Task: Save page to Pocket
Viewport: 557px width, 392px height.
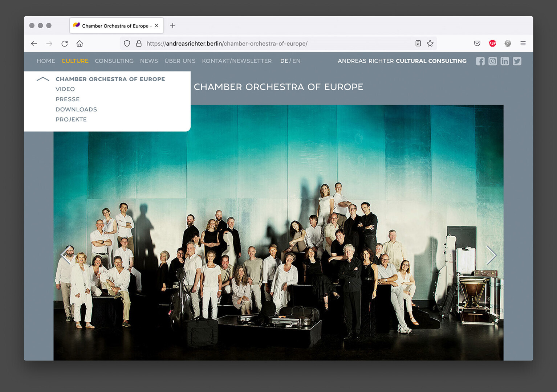Action: [477, 44]
